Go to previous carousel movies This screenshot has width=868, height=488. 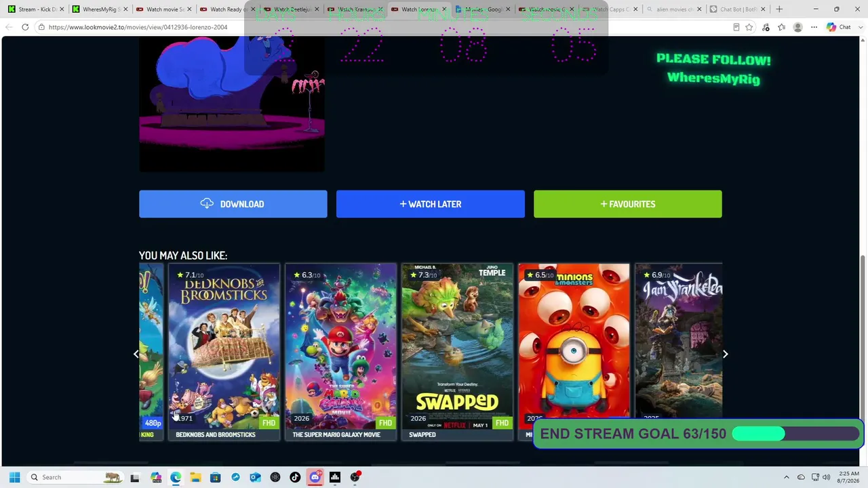136,354
